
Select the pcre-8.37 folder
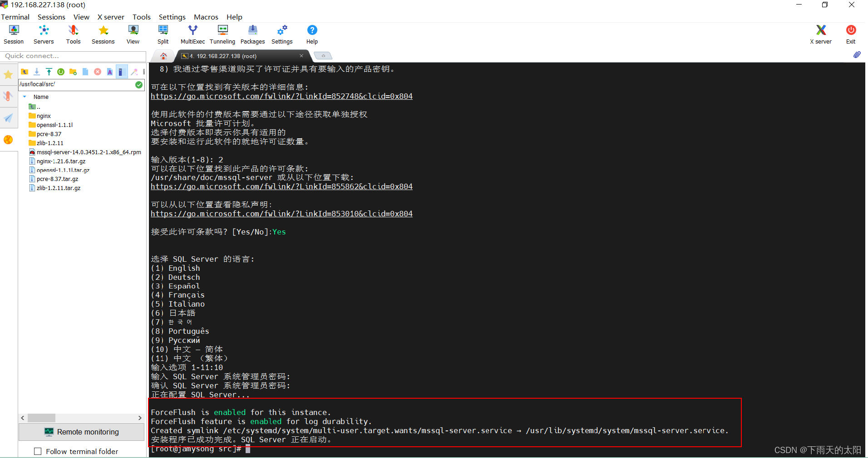point(45,134)
